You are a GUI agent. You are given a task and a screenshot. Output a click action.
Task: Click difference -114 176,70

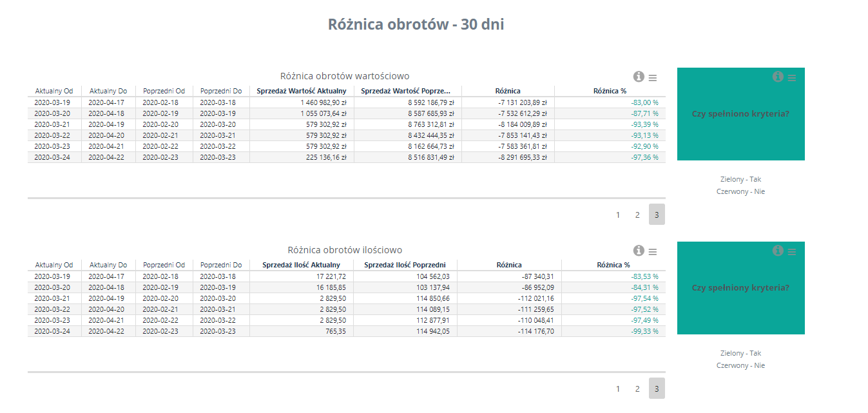pos(536,331)
